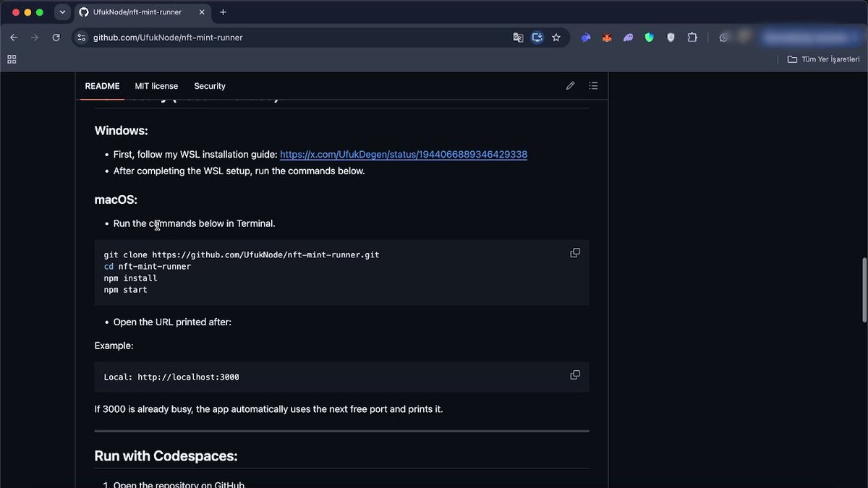Click the 'Run with Codespaces:' heading
The width and height of the screenshot is (868, 488).
(x=166, y=456)
